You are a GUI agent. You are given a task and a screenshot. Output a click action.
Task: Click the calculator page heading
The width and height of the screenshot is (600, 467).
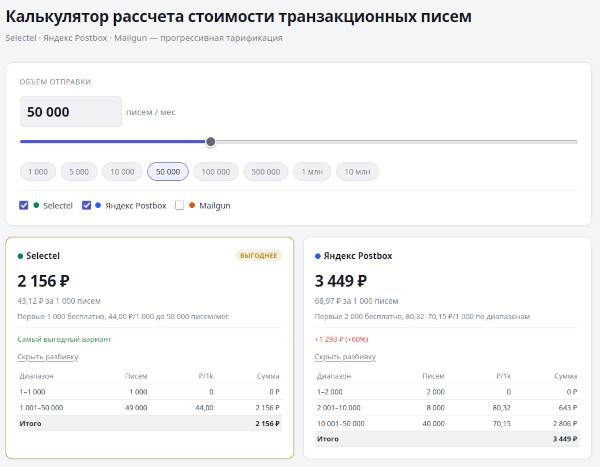238,16
